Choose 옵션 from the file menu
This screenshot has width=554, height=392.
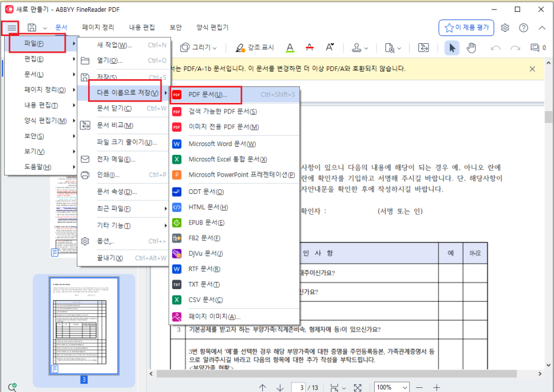coord(124,241)
